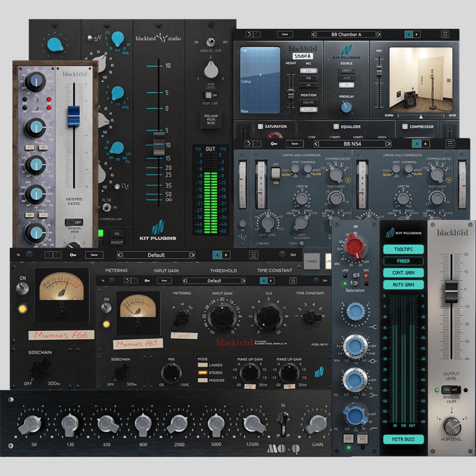
Task: Toggle the Hum Link switch on the console
Action: tap(211, 95)
